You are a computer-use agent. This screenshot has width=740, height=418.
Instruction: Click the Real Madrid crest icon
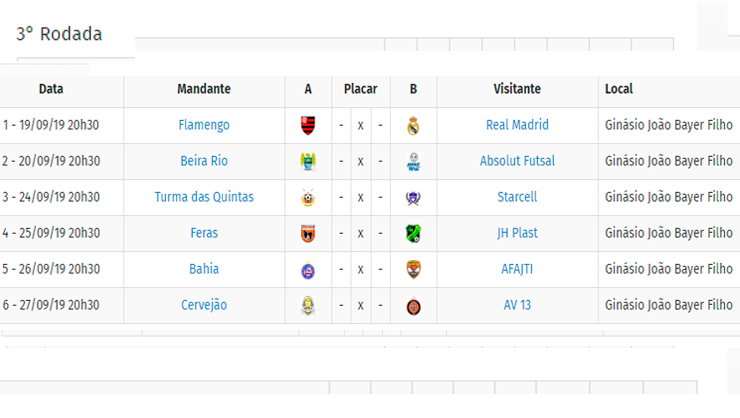pyautogui.click(x=413, y=125)
